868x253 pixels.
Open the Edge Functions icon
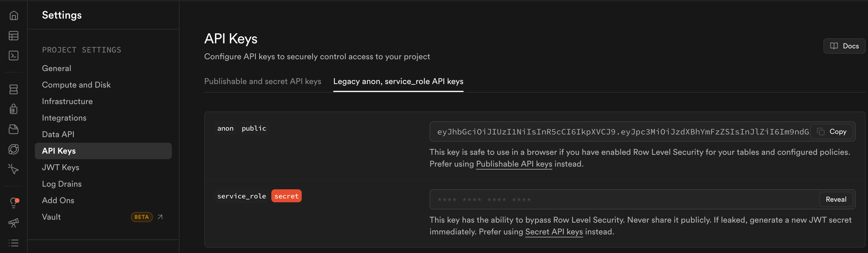pos(14,149)
